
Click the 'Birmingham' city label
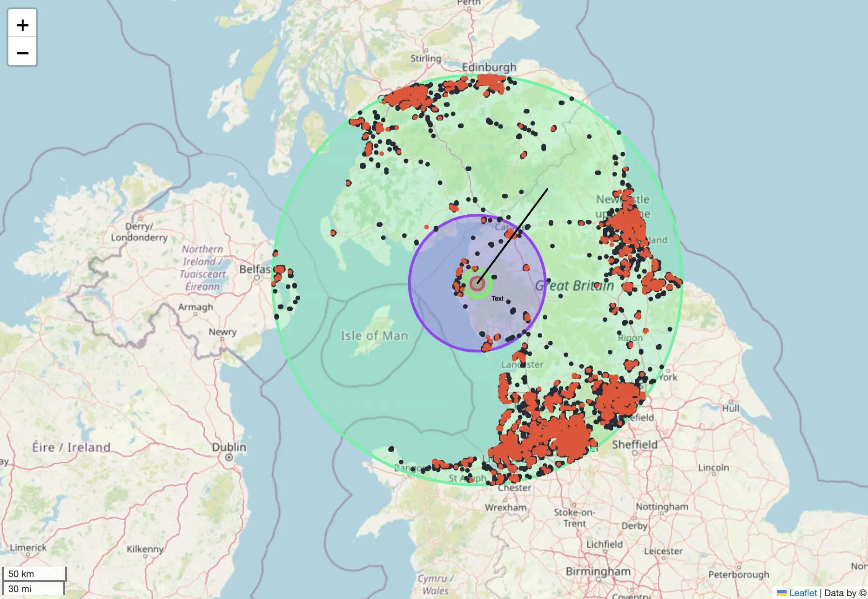[x=598, y=571]
